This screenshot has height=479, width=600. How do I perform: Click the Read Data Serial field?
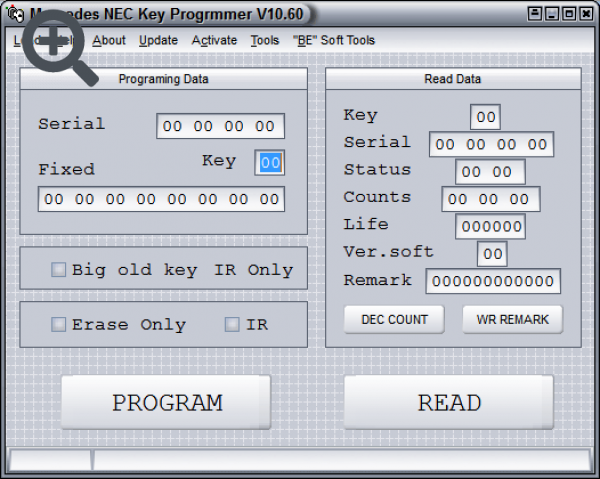[x=491, y=144]
